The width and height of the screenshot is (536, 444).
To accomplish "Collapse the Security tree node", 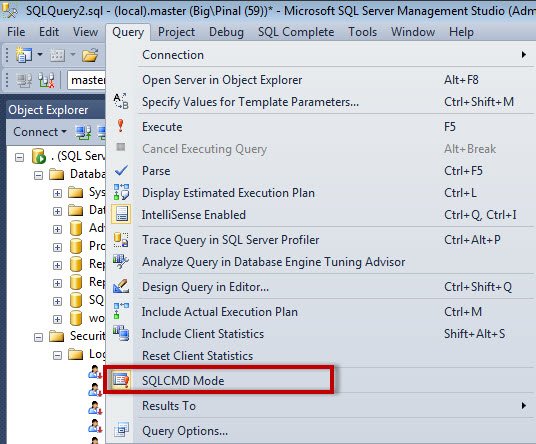I will coord(38,337).
